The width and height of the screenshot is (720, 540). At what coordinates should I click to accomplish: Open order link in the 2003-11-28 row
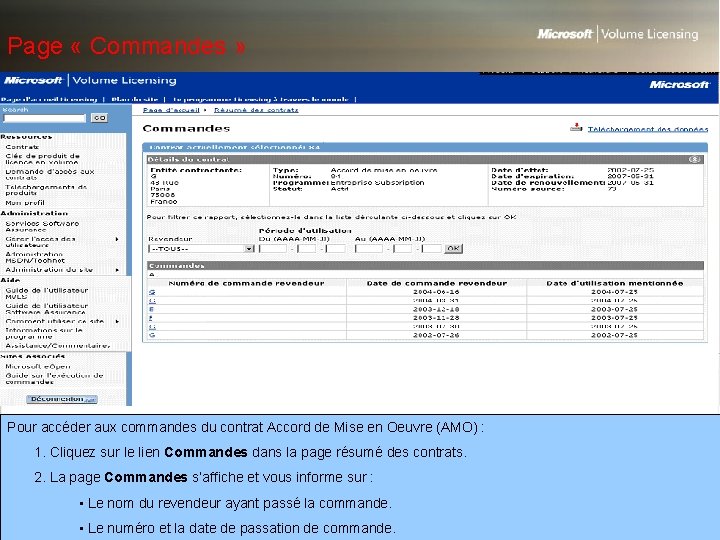click(x=151, y=318)
